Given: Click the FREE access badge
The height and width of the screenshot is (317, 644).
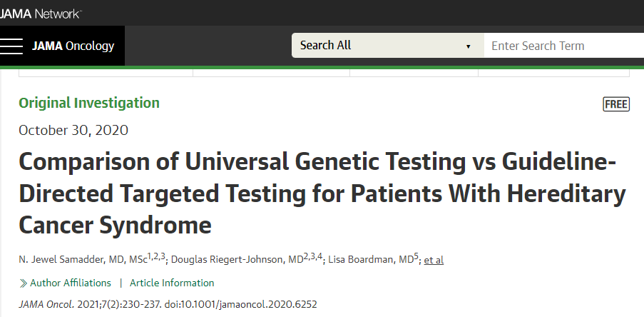Looking at the screenshot, I should [x=616, y=104].
